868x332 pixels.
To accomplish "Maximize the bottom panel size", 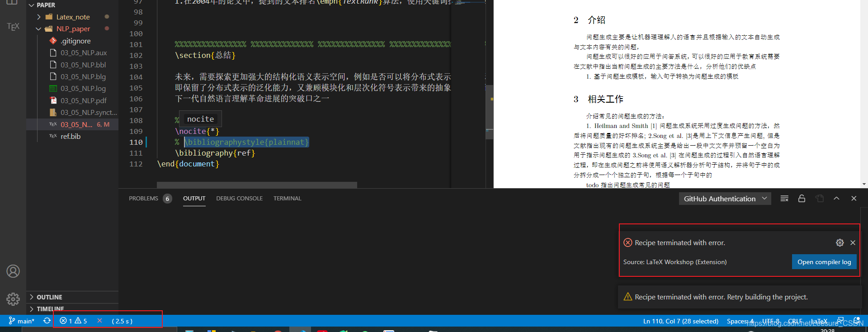I will coord(836,199).
